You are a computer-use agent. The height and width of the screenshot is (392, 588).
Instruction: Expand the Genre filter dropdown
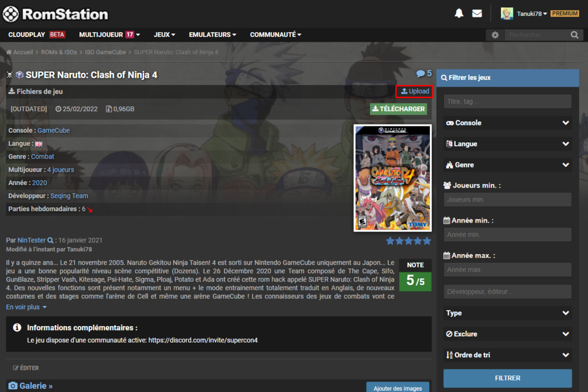coord(507,165)
